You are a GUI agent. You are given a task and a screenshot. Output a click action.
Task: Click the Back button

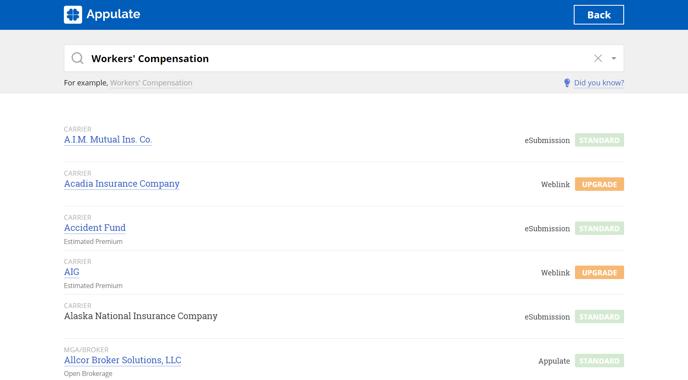598,15
